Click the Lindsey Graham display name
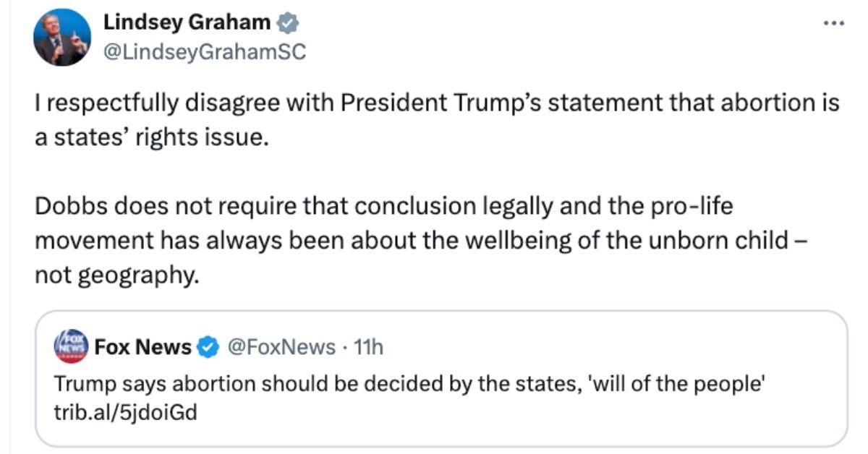 click(185, 22)
